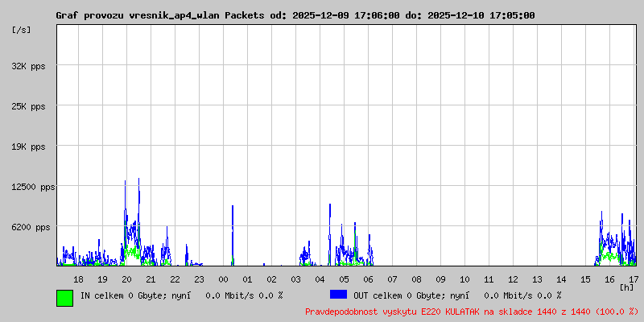Screen dimensions: 644x322
Task: Click hour label '14' on time axis
Action: [561, 279]
